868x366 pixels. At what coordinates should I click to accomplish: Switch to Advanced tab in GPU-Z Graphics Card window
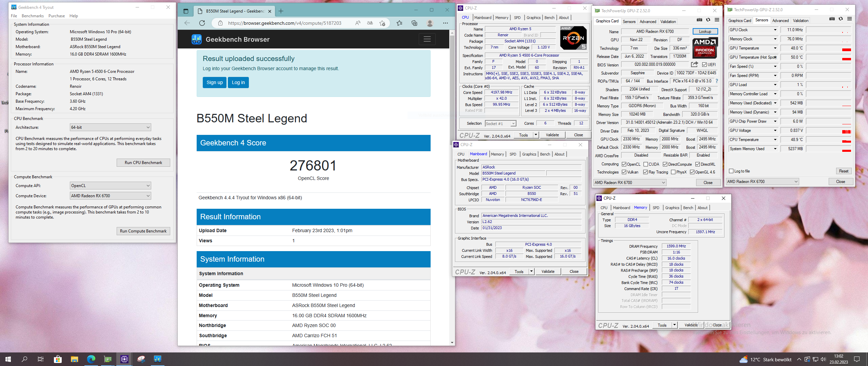coord(648,22)
